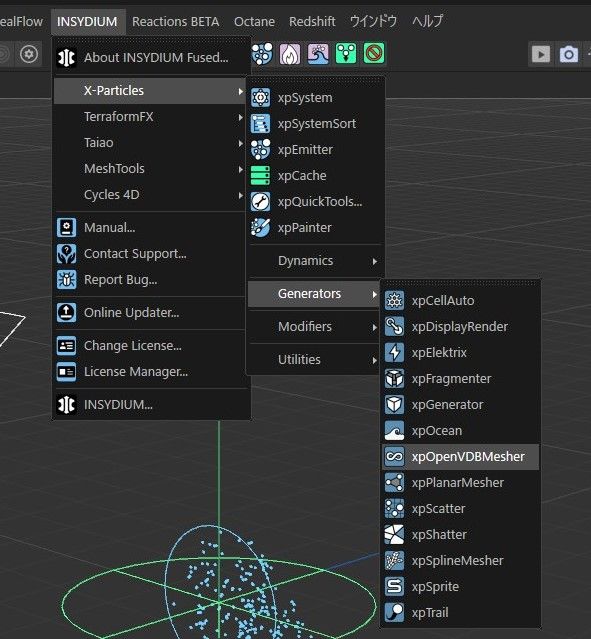Create an xpEmitter object
Image resolution: width=591 pixels, height=639 pixels.
click(x=315, y=150)
